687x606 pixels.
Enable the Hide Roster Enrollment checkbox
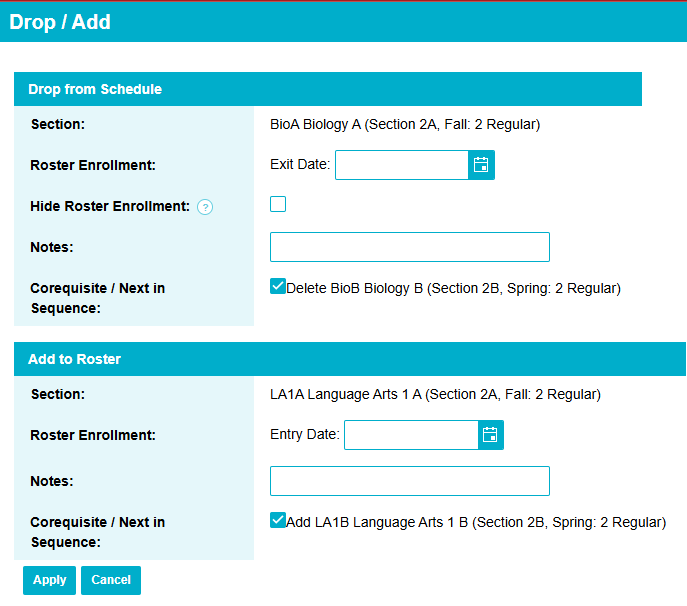278,204
